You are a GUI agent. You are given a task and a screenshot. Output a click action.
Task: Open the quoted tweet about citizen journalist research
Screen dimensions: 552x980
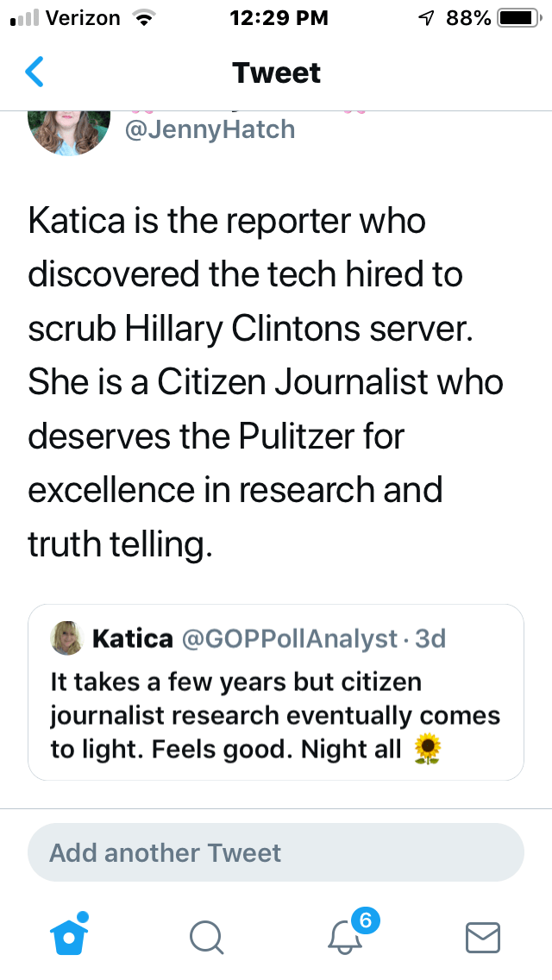pyautogui.click(x=276, y=714)
